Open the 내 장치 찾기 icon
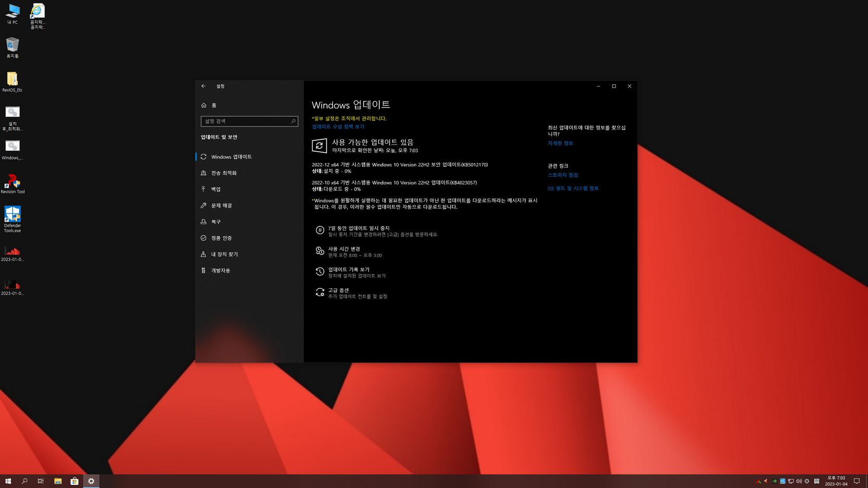868x488 pixels. click(x=203, y=254)
